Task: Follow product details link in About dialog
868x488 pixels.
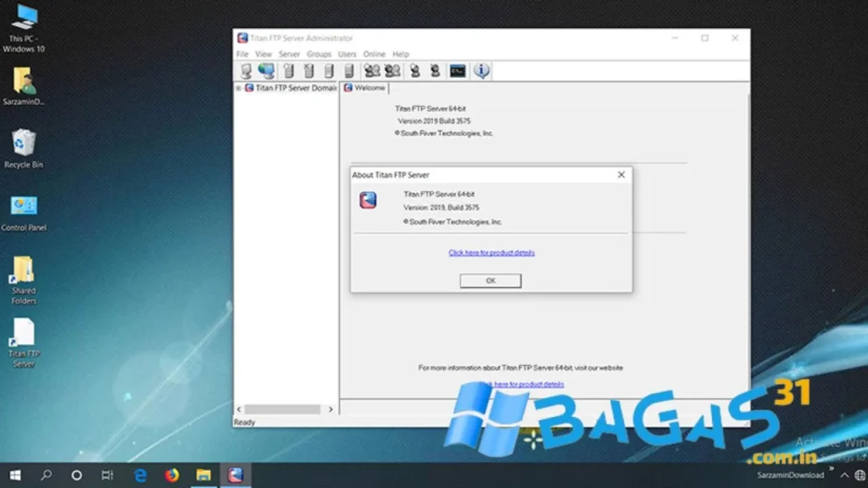Action: 492,252
